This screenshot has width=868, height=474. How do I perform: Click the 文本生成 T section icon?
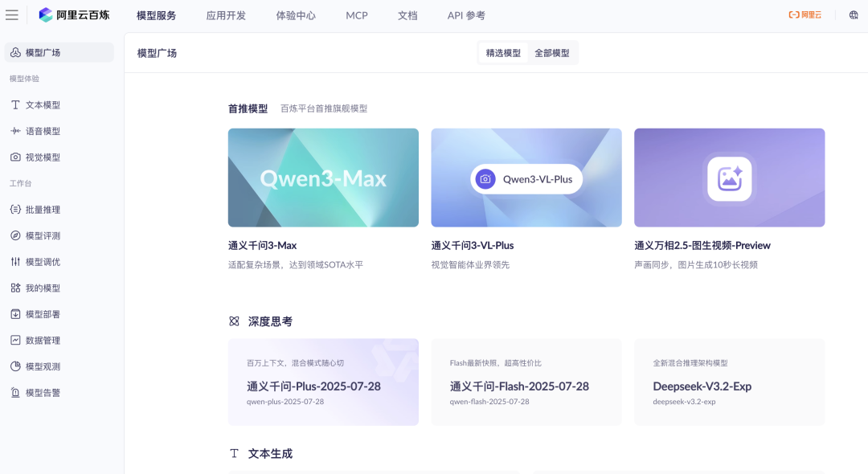[x=234, y=454]
